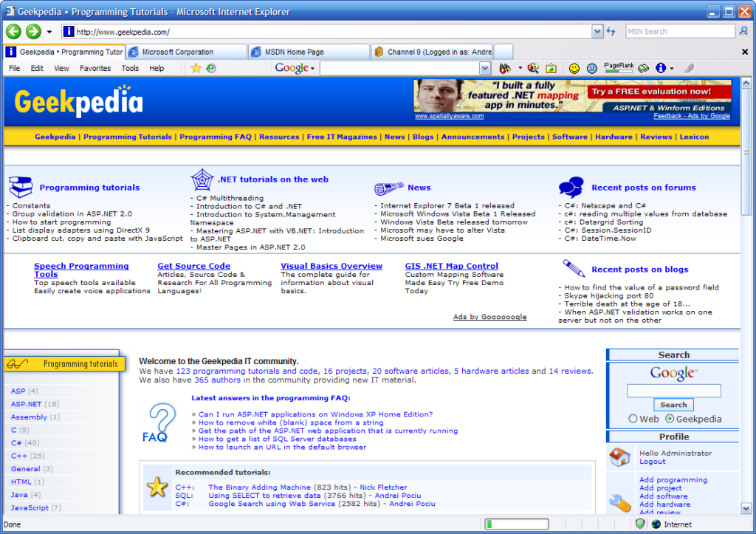The height and width of the screenshot is (534, 756).
Task: Click the book stack icon beside Programming tutorials
Action: [x=21, y=187]
